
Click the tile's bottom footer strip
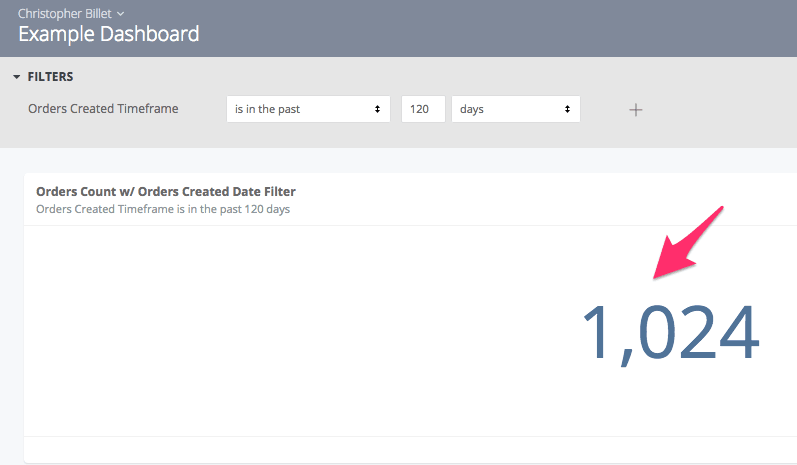(x=400, y=449)
